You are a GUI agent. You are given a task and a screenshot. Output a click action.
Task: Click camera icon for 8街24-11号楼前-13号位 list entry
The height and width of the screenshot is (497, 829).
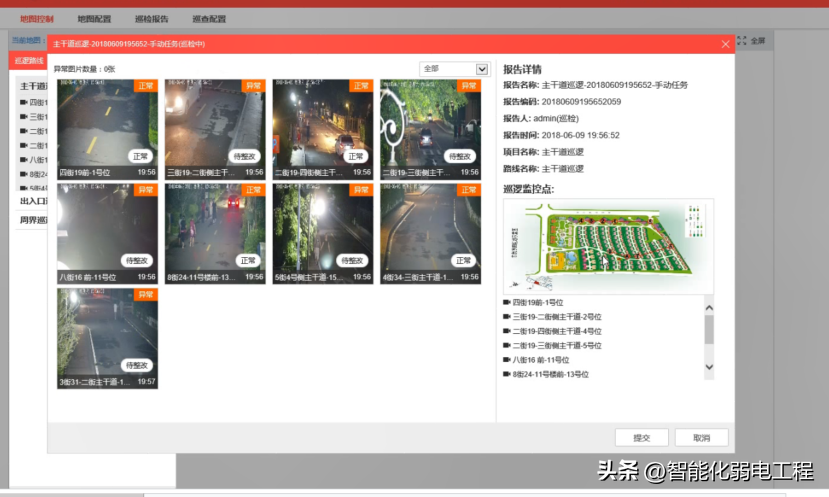coord(507,374)
